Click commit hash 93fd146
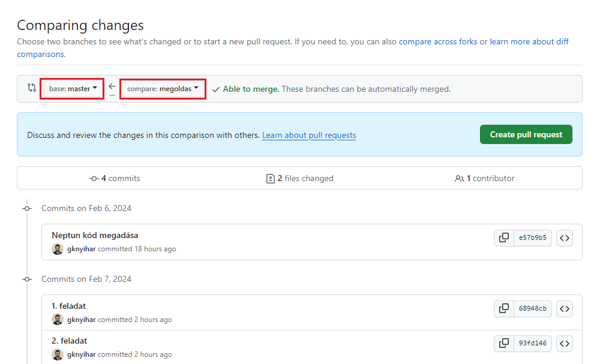600x364 pixels. click(533, 344)
